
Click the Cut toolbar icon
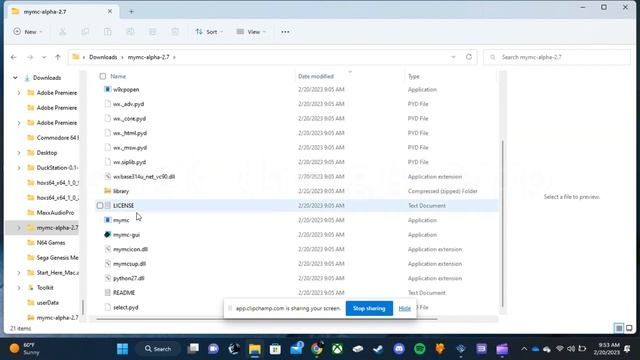(x=62, y=32)
